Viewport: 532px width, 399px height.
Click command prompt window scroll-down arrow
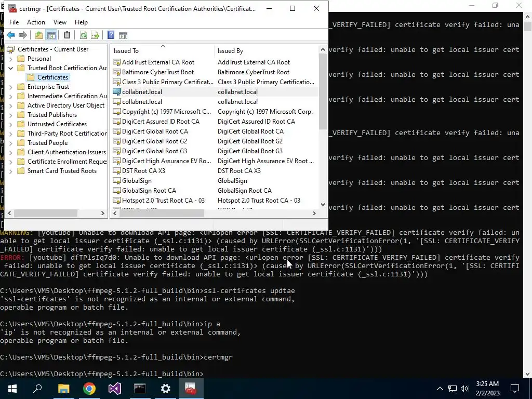tap(528, 374)
